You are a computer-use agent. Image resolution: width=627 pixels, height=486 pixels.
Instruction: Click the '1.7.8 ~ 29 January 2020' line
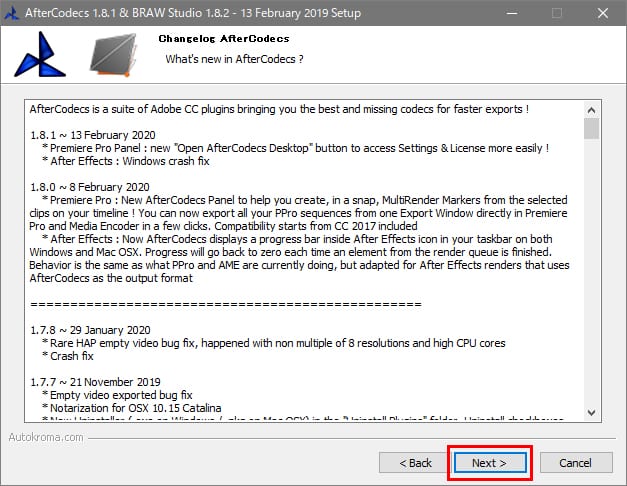click(x=90, y=330)
